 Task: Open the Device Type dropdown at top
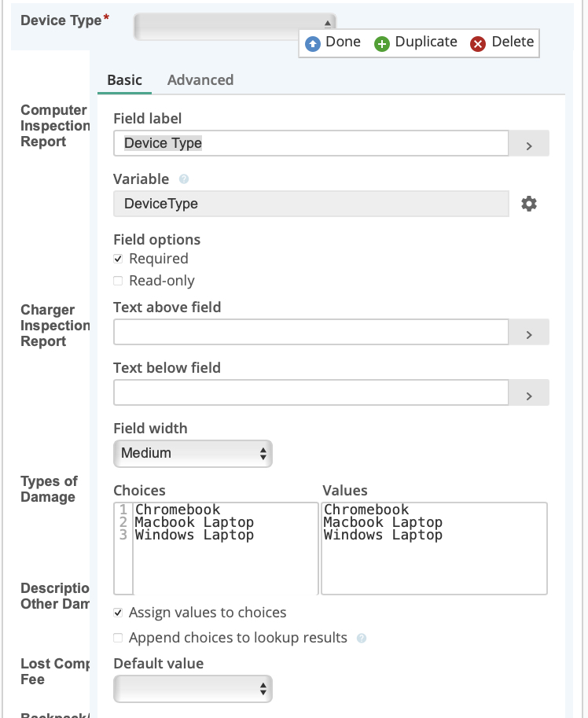tap(234, 24)
